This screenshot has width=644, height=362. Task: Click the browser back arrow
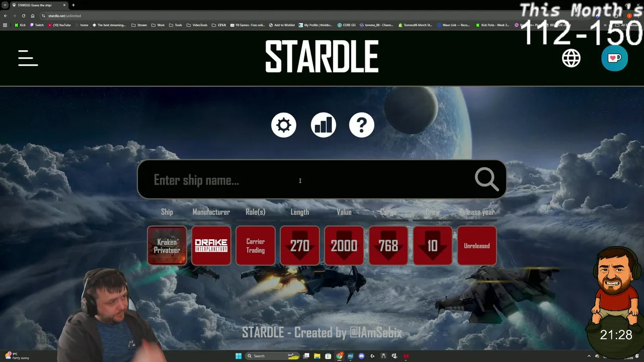coord(5,16)
